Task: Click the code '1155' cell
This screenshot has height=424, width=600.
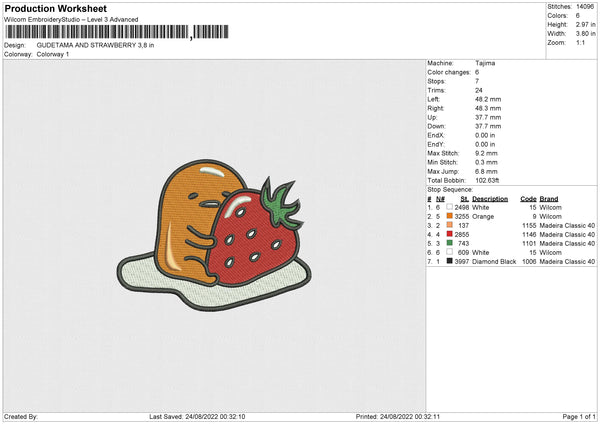Action: point(529,225)
